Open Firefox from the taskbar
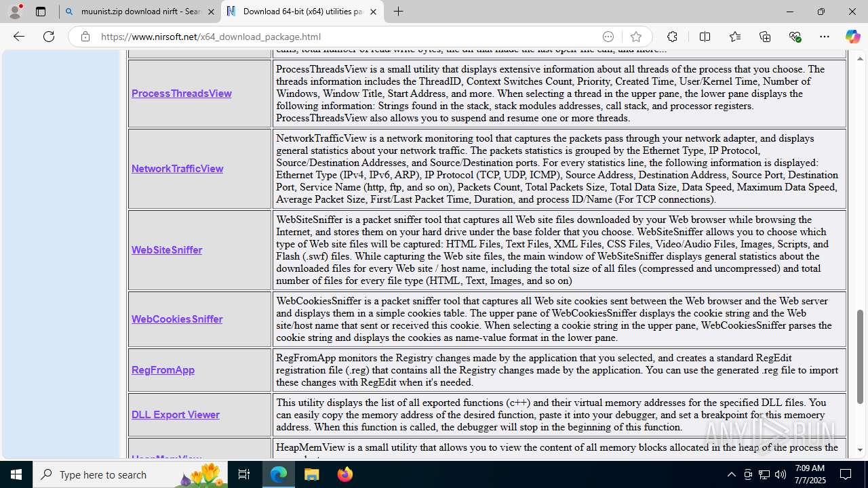 (x=345, y=474)
